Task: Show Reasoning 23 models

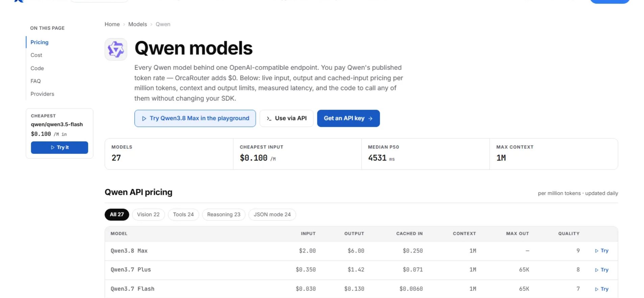Action: [x=224, y=215]
